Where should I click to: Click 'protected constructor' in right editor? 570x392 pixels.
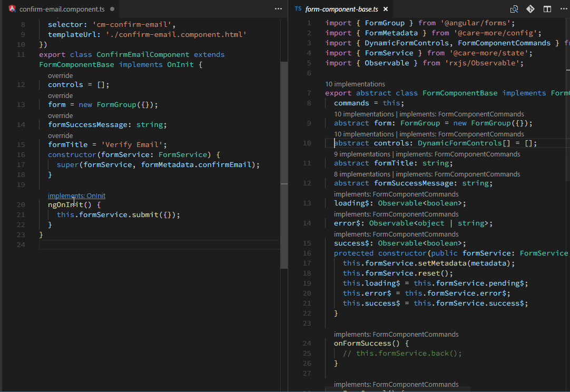click(380, 253)
